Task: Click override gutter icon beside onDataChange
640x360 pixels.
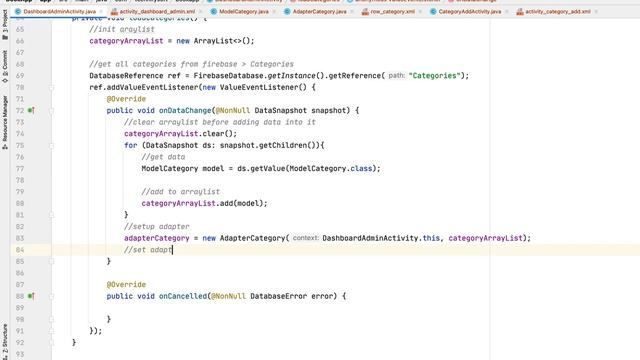Action: tap(31, 111)
